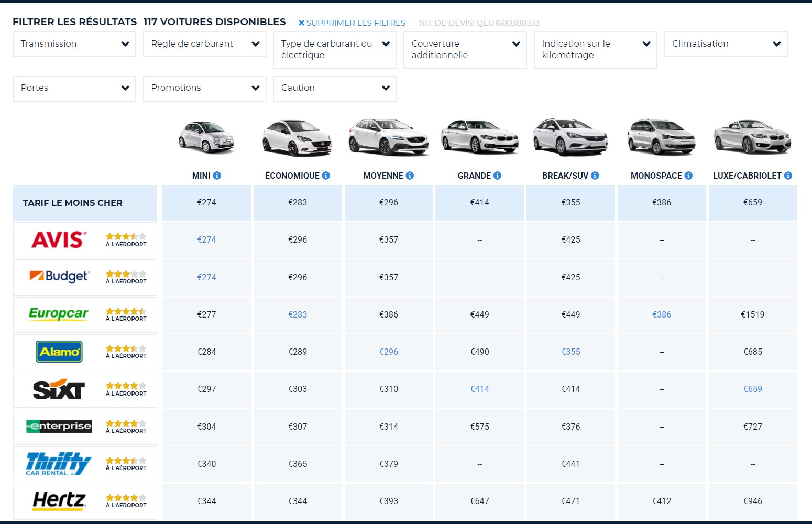This screenshot has height=524, width=812.
Task: Click the Hertz star rating
Action: pyautogui.click(x=126, y=498)
